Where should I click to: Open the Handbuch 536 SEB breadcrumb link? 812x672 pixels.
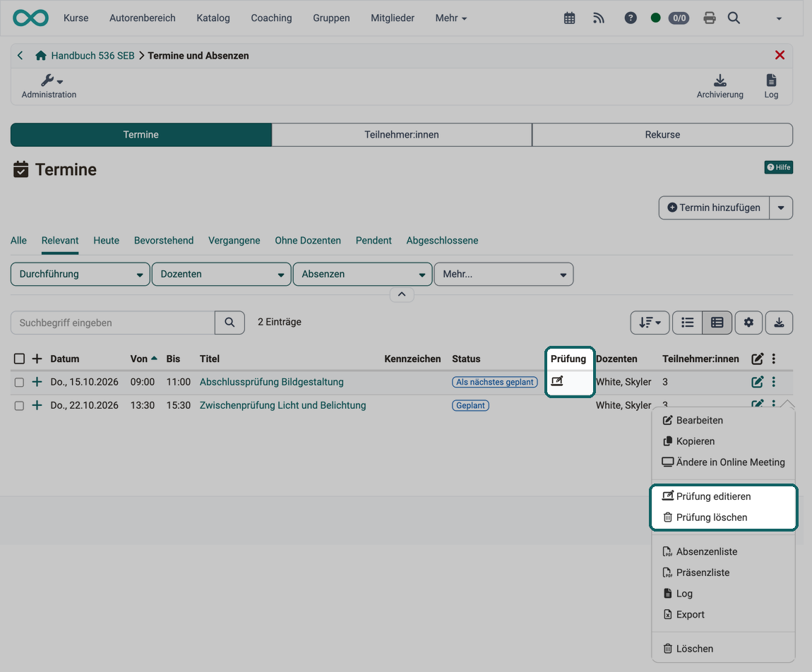[x=92, y=55]
